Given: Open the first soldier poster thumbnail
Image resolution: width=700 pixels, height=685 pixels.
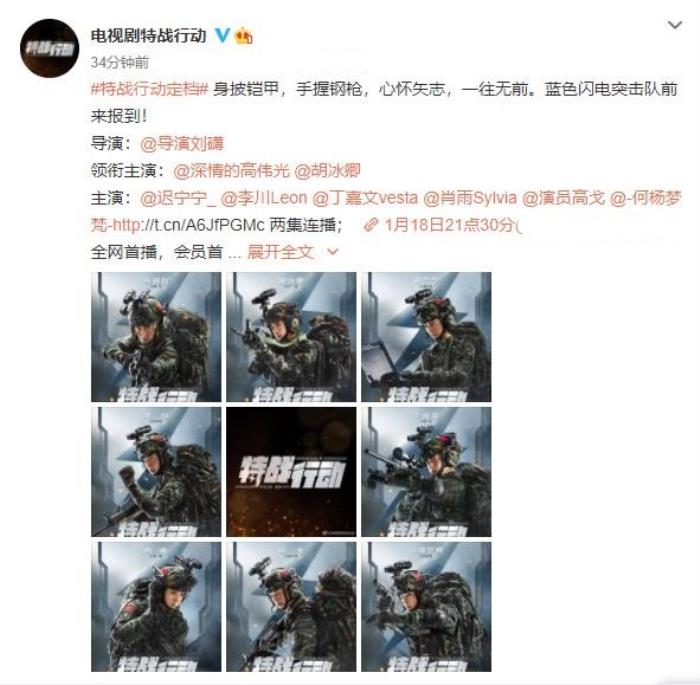Looking at the screenshot, I should click(x=156, y=337).
